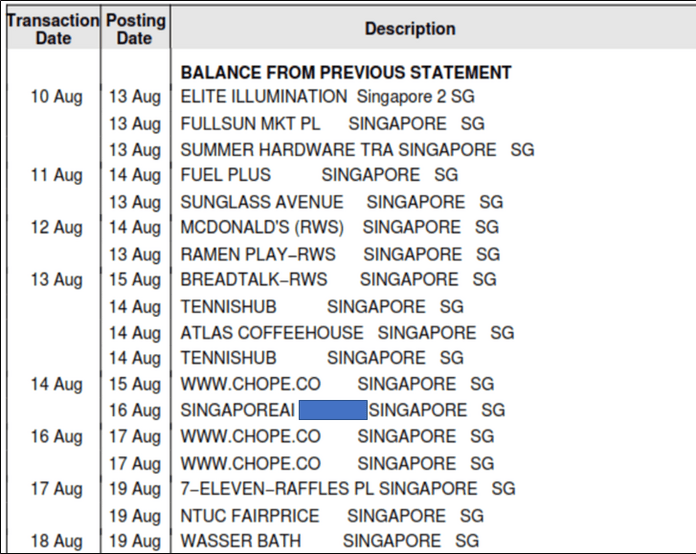Click the 13 Aug transaction date

56,280
